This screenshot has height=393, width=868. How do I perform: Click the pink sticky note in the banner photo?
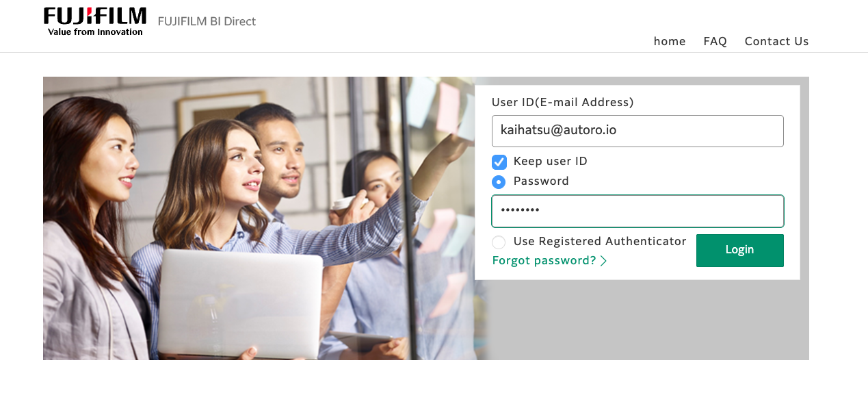447,107
